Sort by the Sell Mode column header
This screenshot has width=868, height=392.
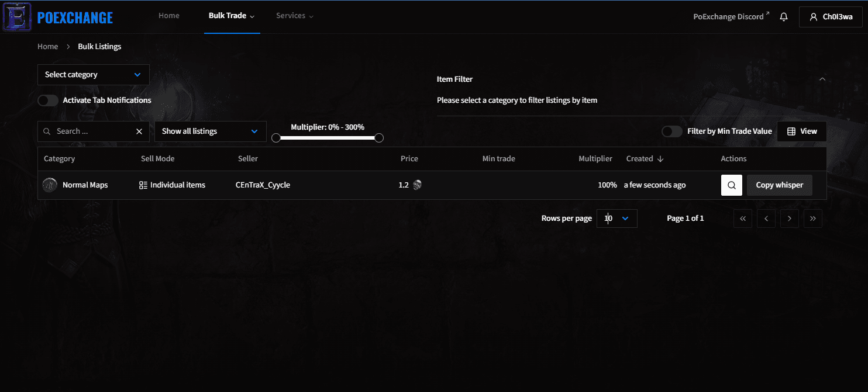[158, 159]
